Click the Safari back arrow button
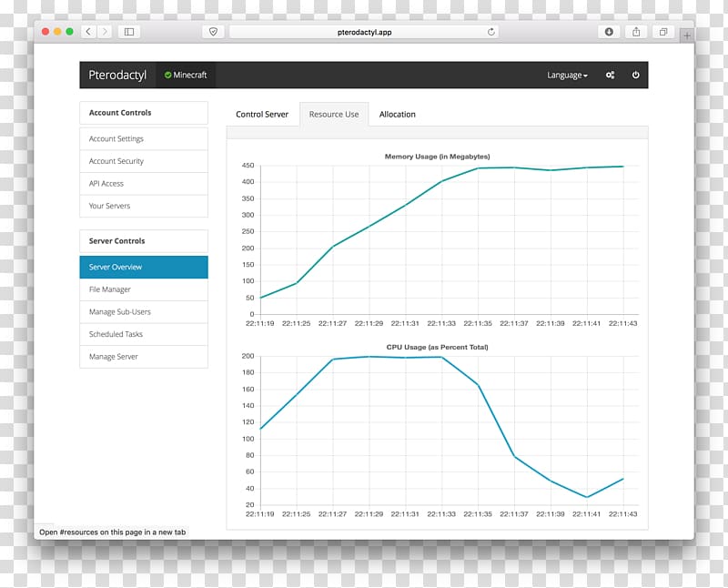This screenshot has height=588, width=728. pyautogui.click(x=88, y=32)
